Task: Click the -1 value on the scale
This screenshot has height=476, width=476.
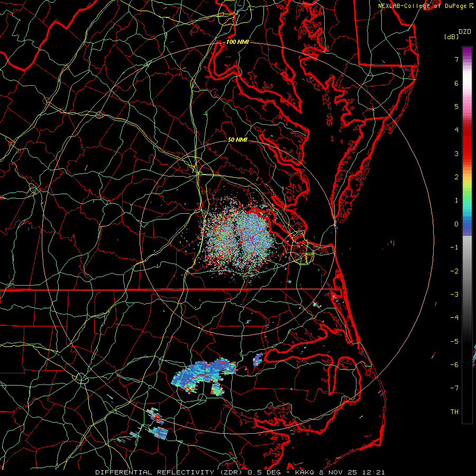Action: (454, 248)
